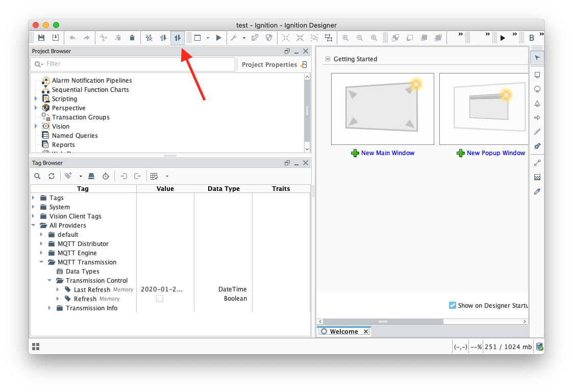The height and width of the screenshot is (392, 573).
Task: Click the Zoom In magnifier
Action: 345,38
